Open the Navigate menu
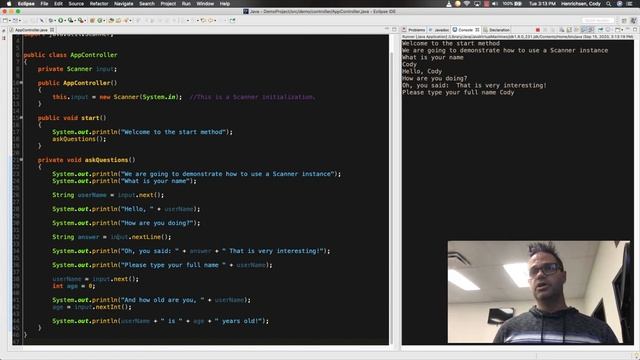The width and height of the screenshot is (640, 360). pos(123,4)
